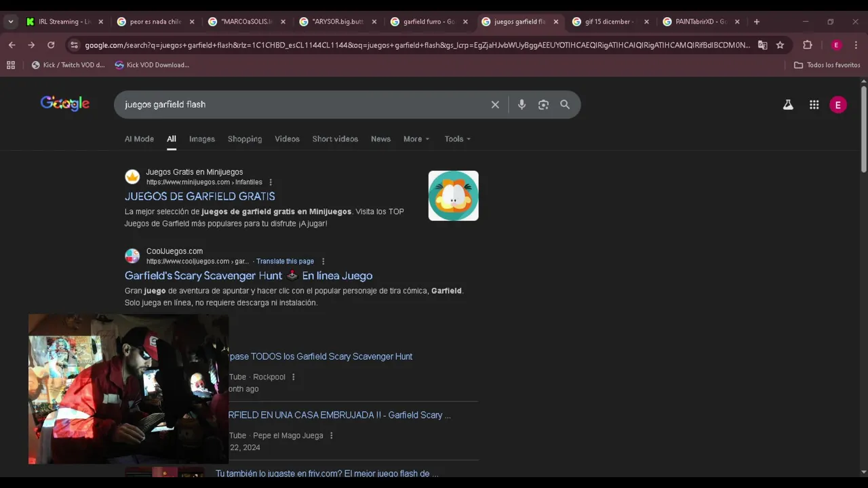Open Kick VOD Download bookmark
Viewport: 868px width, 488px height.
click(152, 65)
